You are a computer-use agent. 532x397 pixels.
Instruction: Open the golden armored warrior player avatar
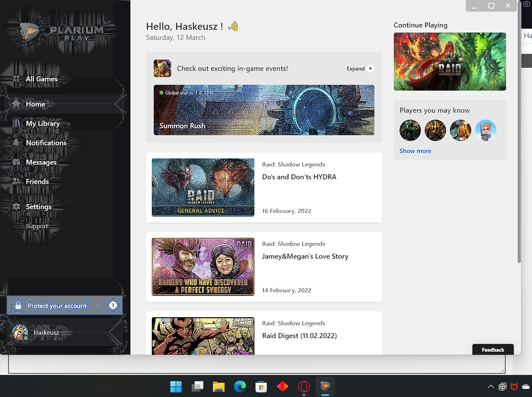pyautogui.click(x=435, y=130)
